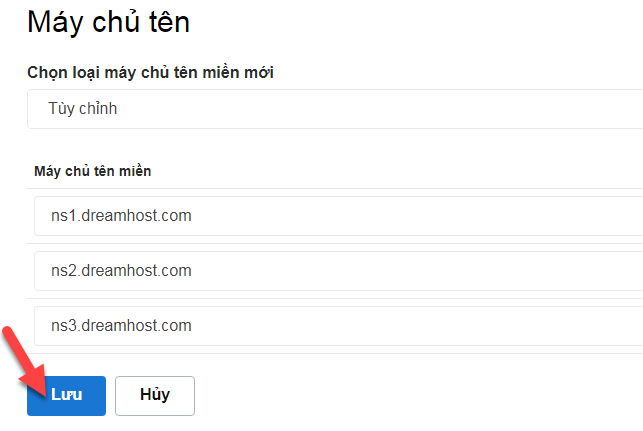Expand the nameserver type combo box
Screen dimensions: 643x431
(x=334, y=109)
